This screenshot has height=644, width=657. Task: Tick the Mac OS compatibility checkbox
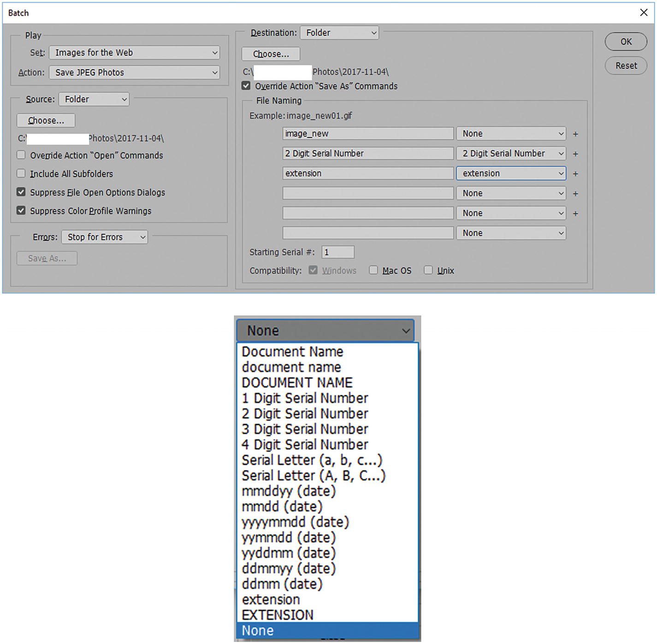tap(373, 270)
